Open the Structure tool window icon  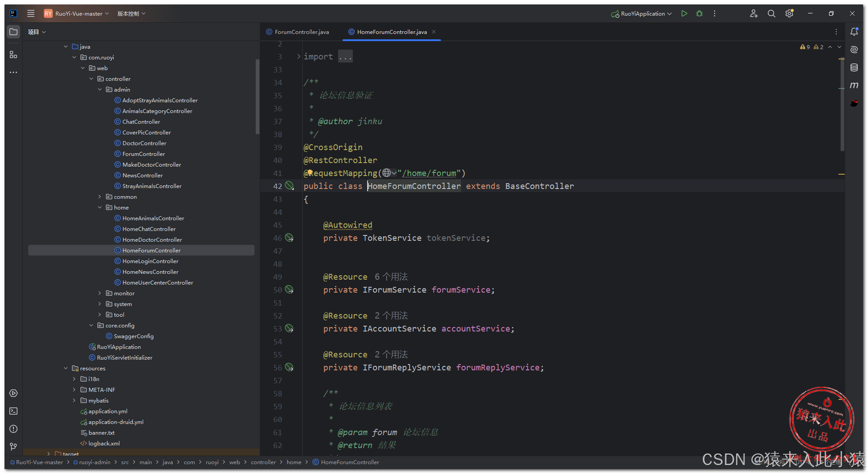point(13,55)
